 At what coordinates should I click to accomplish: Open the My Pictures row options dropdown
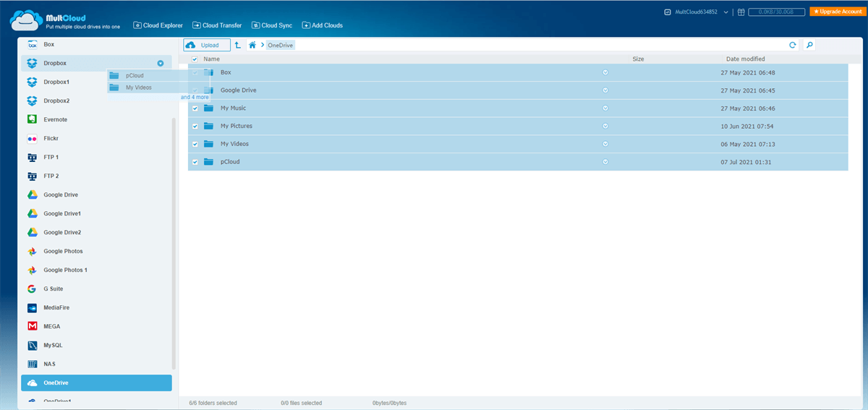coord(605,126)
